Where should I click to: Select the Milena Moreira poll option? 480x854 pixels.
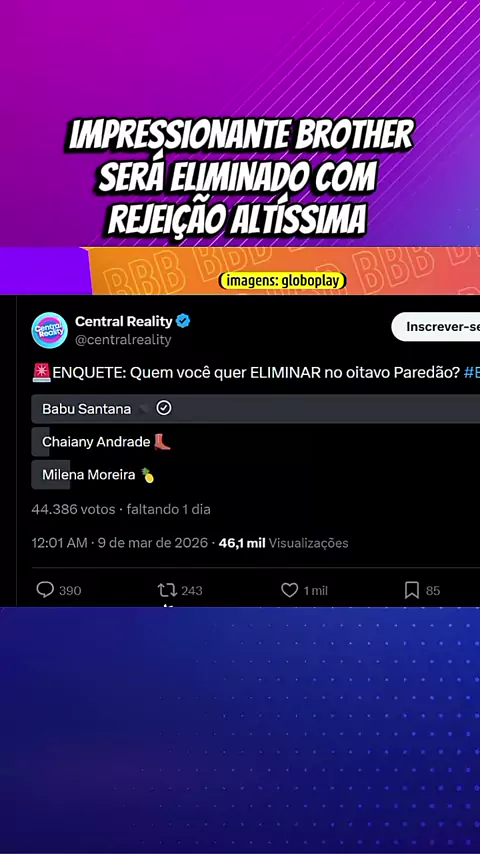tap(256, 475)
